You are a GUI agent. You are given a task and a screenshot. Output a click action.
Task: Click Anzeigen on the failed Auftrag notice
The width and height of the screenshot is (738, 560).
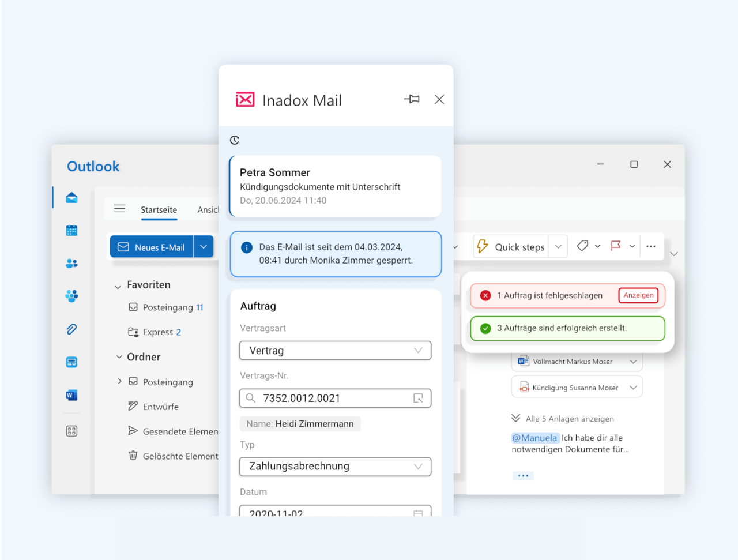point(638,295)
